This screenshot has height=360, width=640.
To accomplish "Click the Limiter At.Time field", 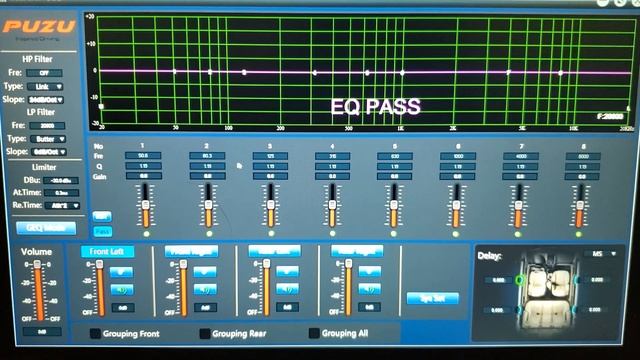I will (x=62, y=193).
